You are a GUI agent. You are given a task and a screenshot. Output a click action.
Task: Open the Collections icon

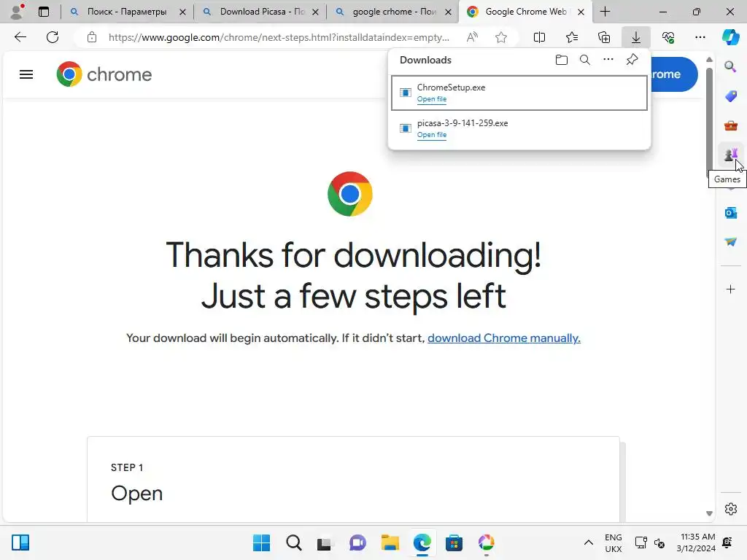click(604, 37)
